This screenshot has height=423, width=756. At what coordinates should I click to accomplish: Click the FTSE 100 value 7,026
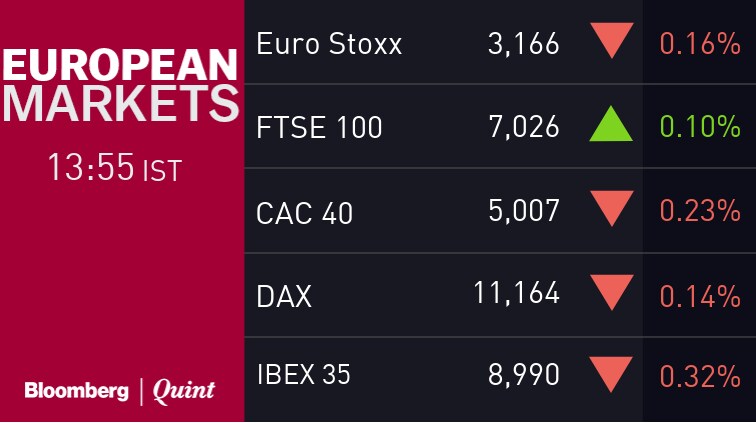tap(525, 128)
